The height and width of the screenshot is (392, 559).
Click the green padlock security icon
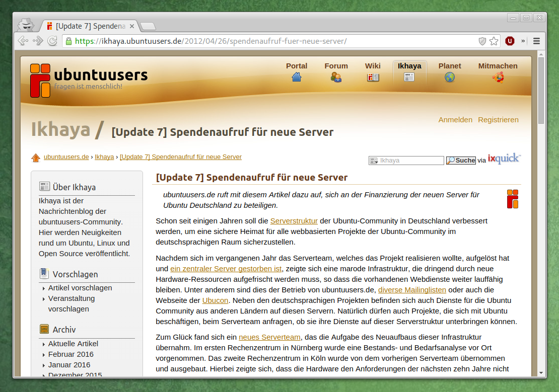[x=69, y=41]
